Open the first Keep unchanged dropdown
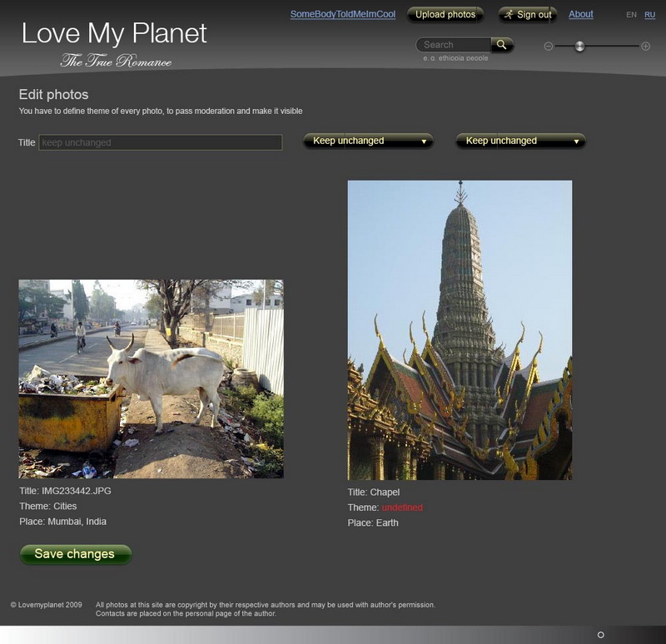666x644 pixels. [x=367, y=141]
